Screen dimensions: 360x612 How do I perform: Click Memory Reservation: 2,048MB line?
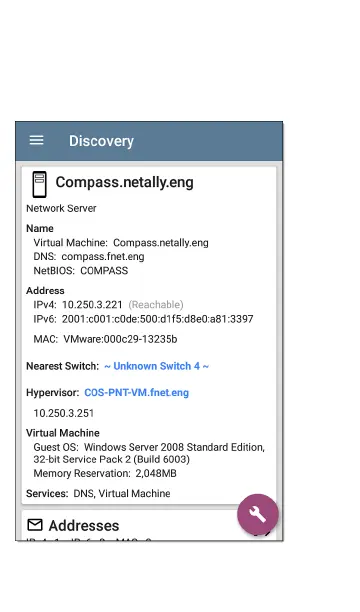click(x=105, y=473)
